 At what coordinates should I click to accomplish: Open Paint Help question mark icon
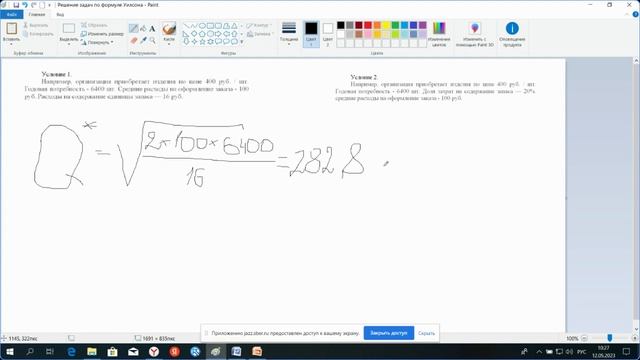pos(636,14)
